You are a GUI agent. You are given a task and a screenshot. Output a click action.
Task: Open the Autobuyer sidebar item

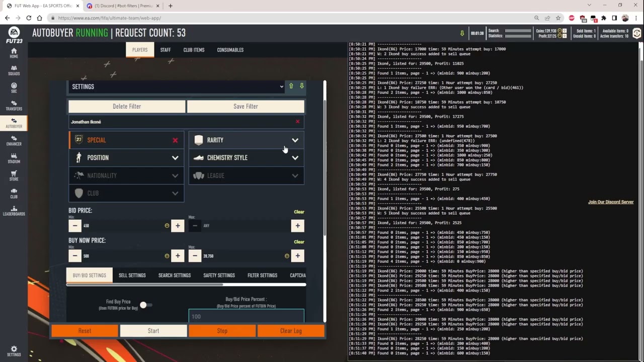point(14,124)
